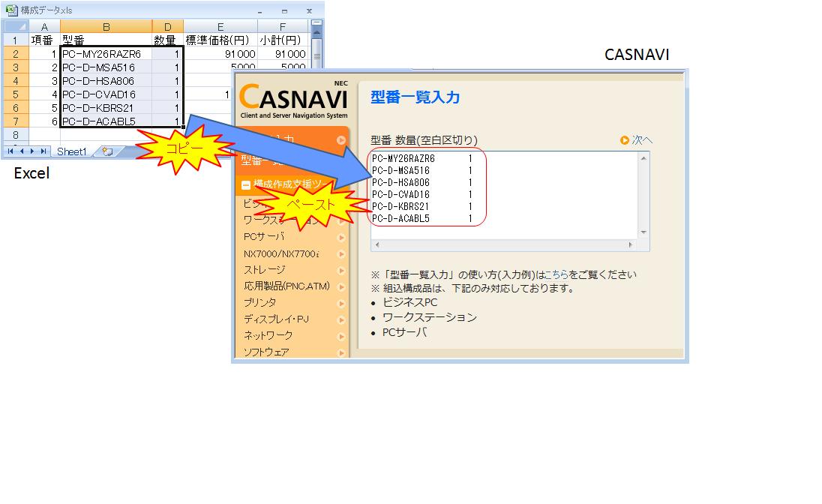This screenshot has height=504, width=822.
Task: Click the 次へ next link
Action: pos(637,140)
